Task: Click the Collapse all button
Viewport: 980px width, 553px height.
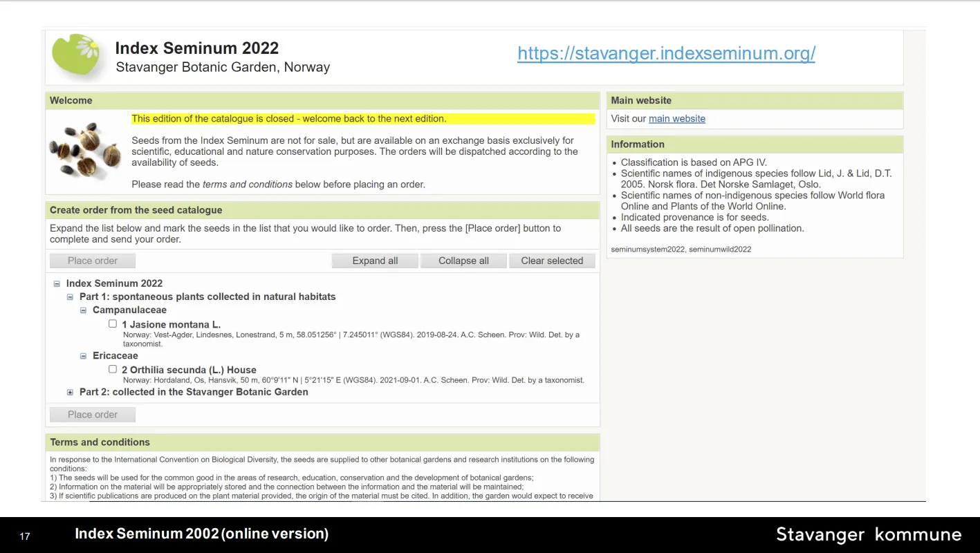Action: tap(463, 261)
